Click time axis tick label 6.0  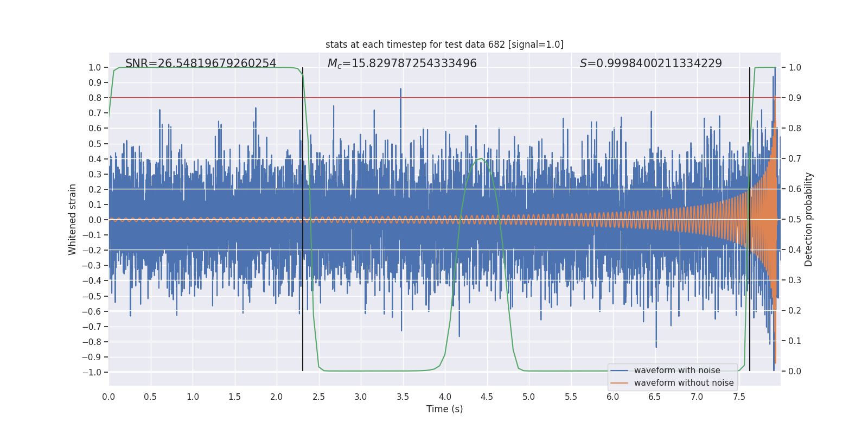(x=613, y=397)
